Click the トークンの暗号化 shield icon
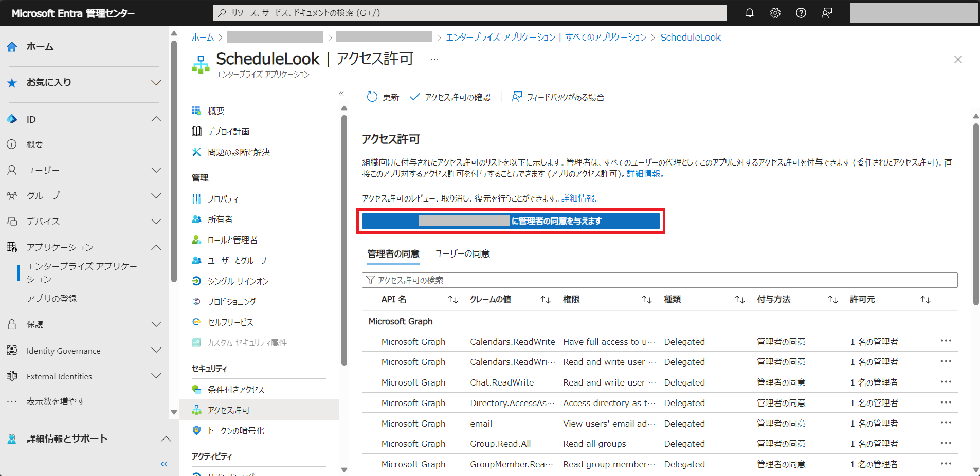This screenshot has width=980, height=476. click(196, 431)
